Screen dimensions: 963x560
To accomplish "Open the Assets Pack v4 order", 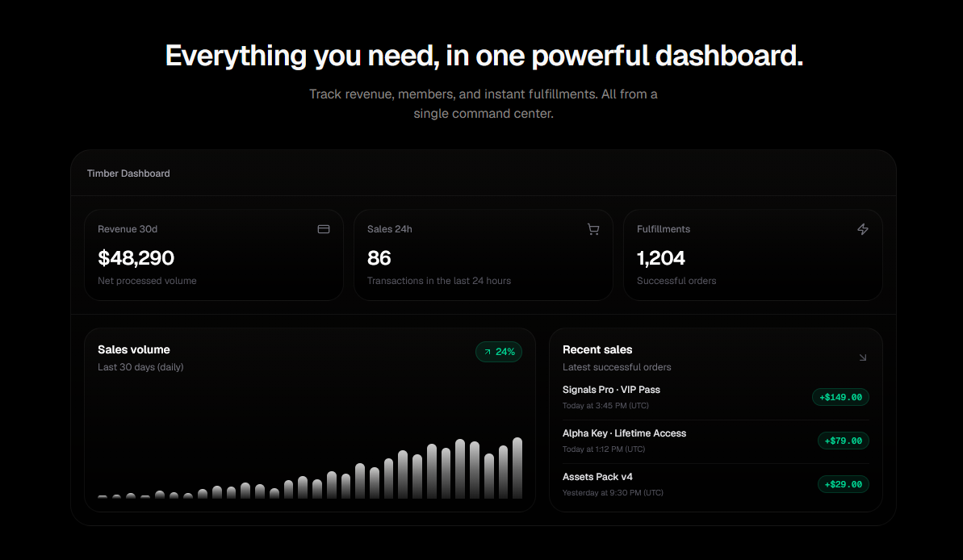I will tap(715, 484).
